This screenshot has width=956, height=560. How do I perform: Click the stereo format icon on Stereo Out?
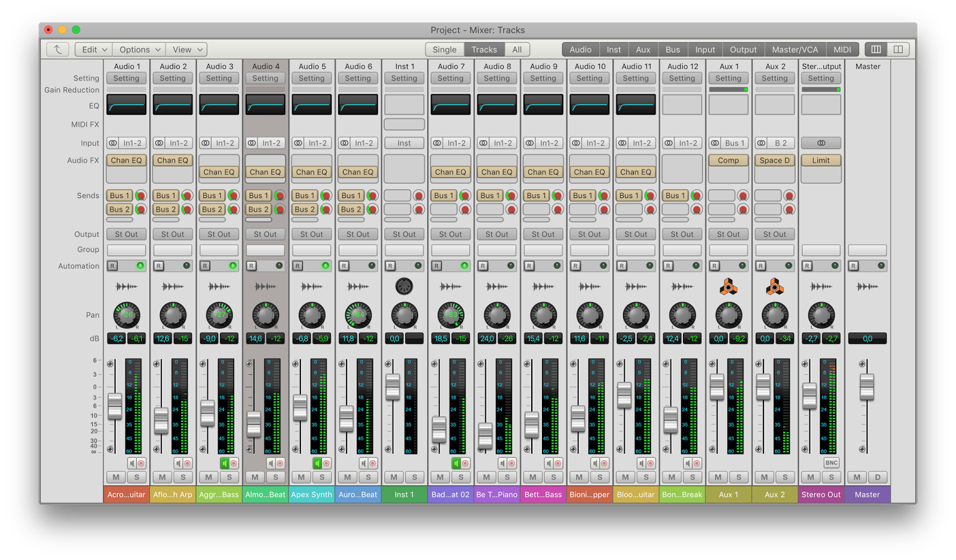(x=821, y=143)
